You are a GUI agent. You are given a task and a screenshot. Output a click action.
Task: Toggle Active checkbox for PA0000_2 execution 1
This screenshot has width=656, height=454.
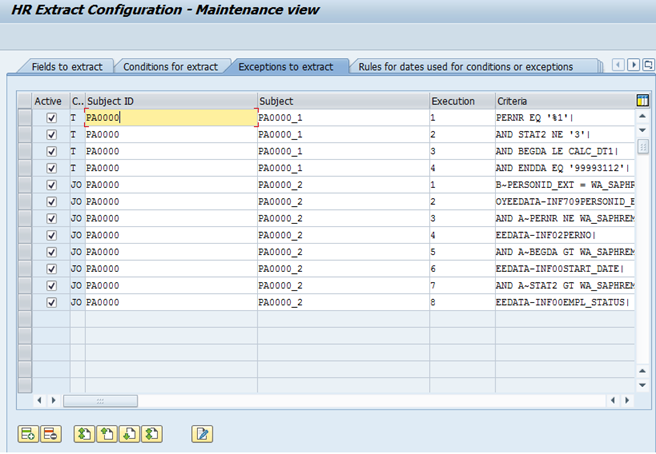(x=51, y=185)
